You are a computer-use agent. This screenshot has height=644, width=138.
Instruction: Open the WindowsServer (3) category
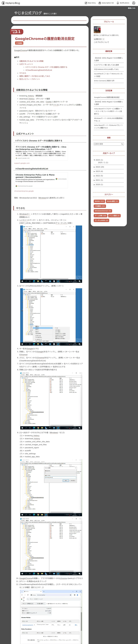103,211
